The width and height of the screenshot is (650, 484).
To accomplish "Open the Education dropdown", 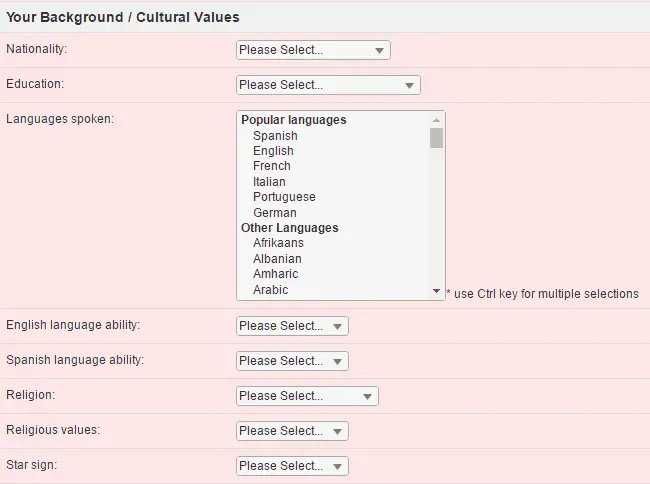I will click(x=328, y=85).
